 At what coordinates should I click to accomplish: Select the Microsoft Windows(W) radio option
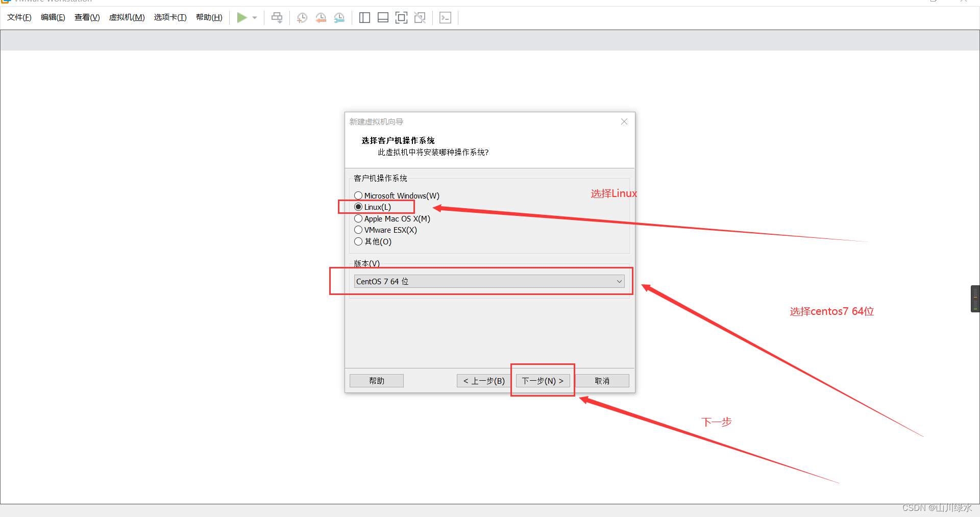(397, 195)
